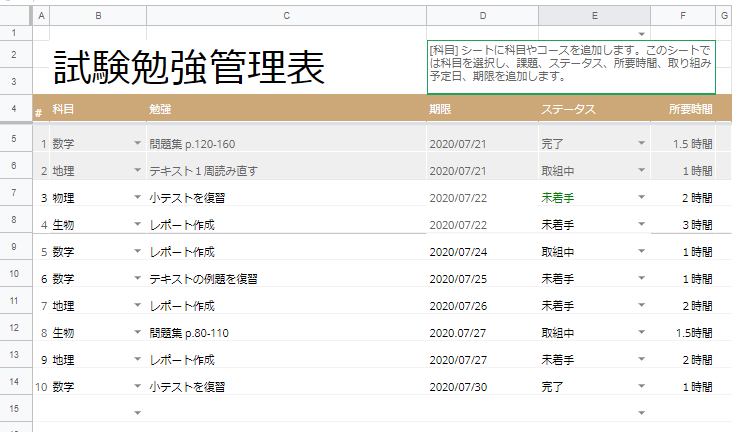Screen dimensions: 732x432
Task: Open status dropdown for 2020/07/21 完了 row
Action: 641,143
